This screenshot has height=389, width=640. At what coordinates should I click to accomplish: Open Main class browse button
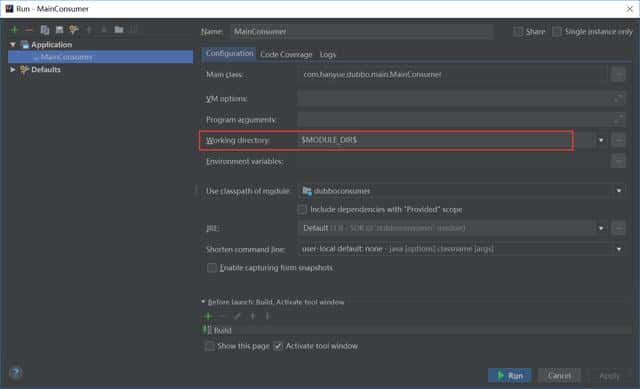pos(618,75)
